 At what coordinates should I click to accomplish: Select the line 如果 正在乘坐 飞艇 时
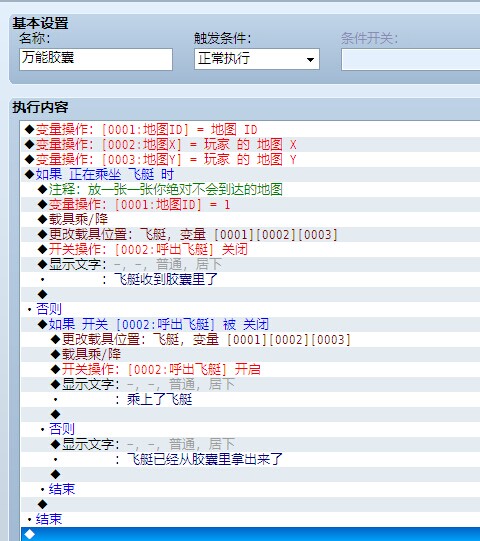[250, 175]
